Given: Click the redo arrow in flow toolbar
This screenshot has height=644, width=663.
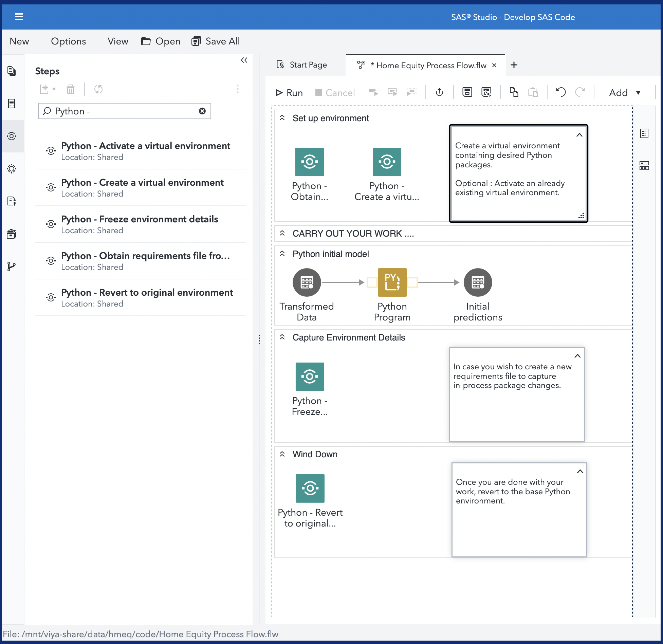Looking at the screenshot, I should coord(580,92).
